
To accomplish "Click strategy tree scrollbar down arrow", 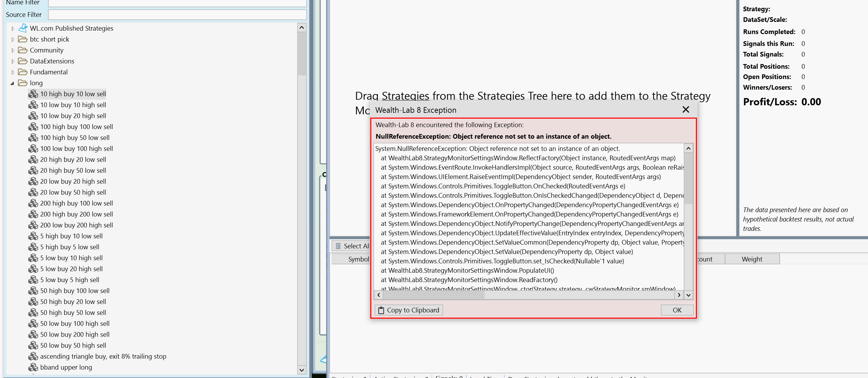I will (302, 370).
